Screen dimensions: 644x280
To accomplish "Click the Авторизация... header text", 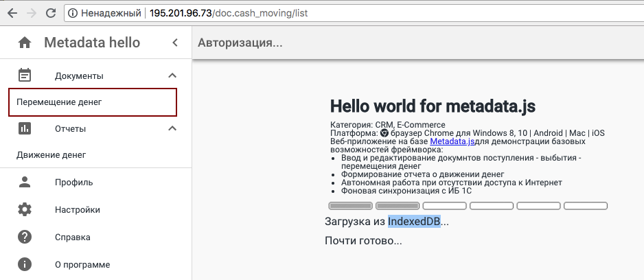I will tap(240, 43).
